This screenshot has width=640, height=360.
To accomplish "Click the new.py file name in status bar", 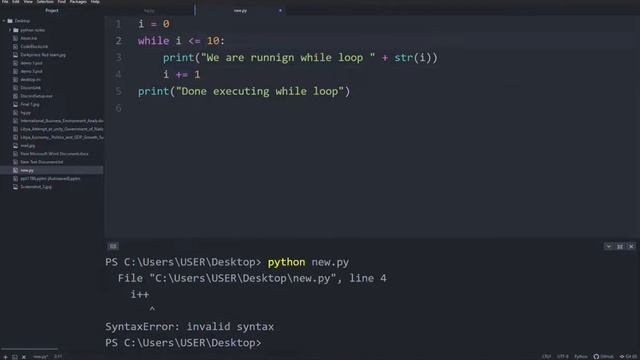I will point(40,357).
